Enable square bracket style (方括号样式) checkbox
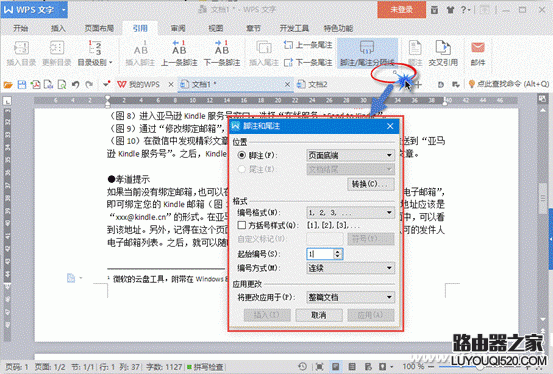Image resolution: width=553 pixels, height=374 pixels. pyautogui.click(x=242, y=225)
